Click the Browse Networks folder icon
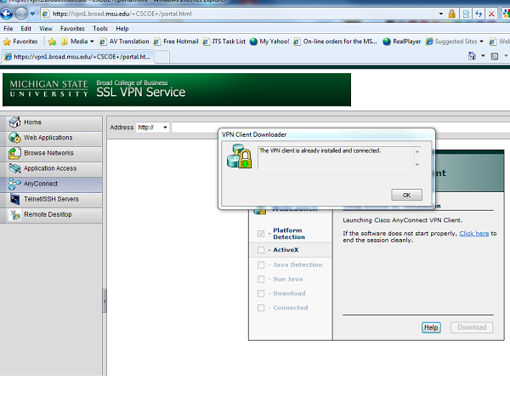The image size is (510, 420). click(14, 153)
